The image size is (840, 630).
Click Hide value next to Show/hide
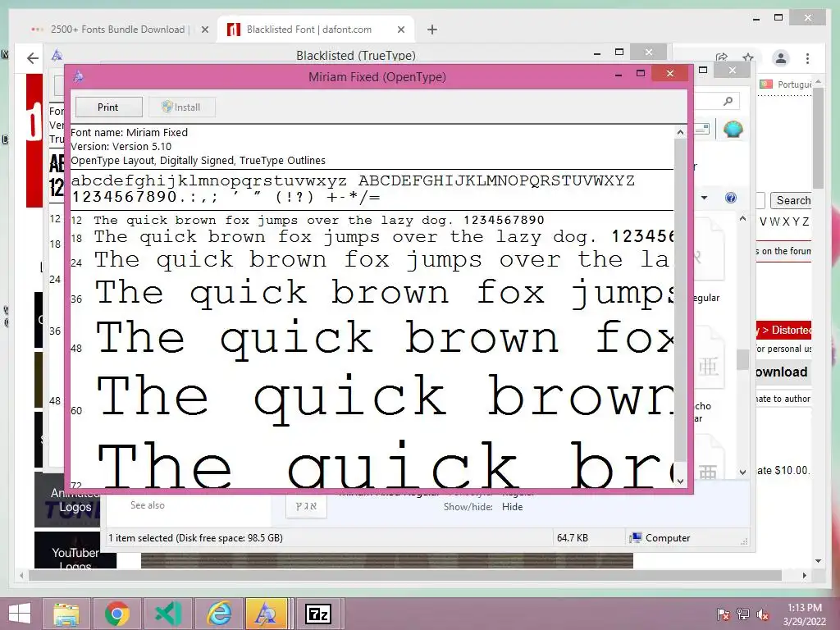click(512, 507)
